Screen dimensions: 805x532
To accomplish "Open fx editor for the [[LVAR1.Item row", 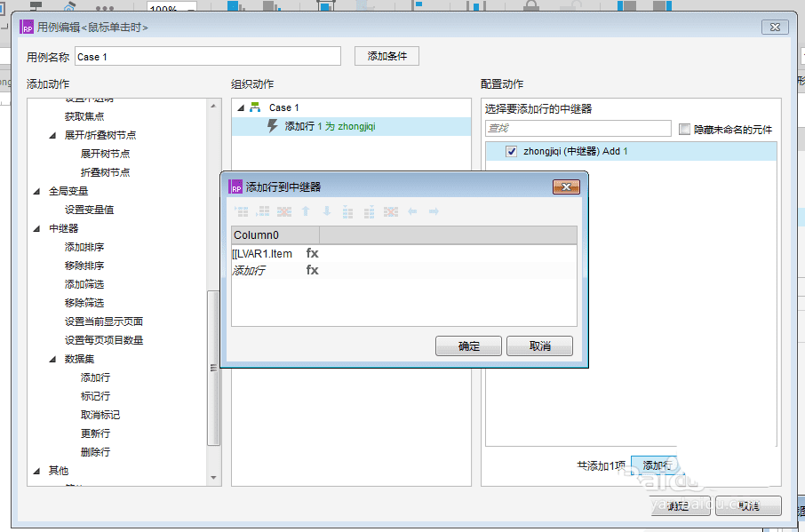I will pos(312,253).
